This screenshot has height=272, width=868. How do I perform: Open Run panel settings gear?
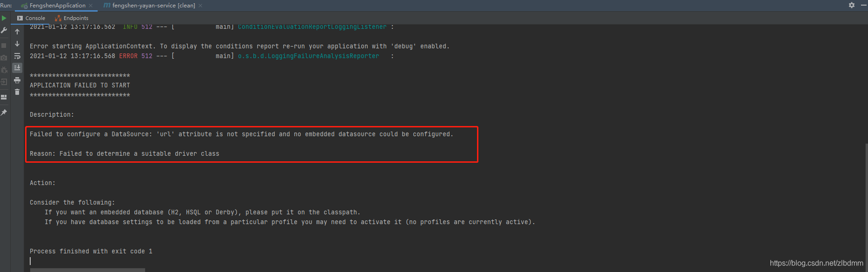point(852,5)
